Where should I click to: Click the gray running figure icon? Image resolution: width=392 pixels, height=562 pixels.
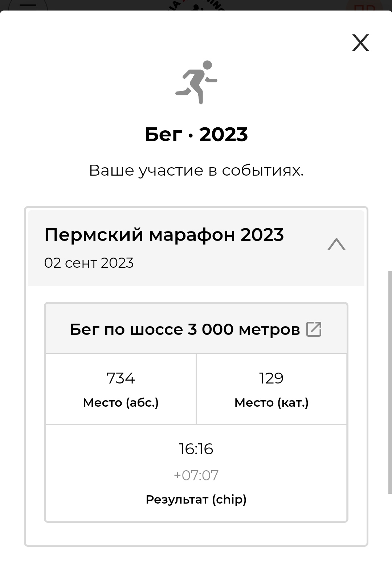(x=196, y=82)
